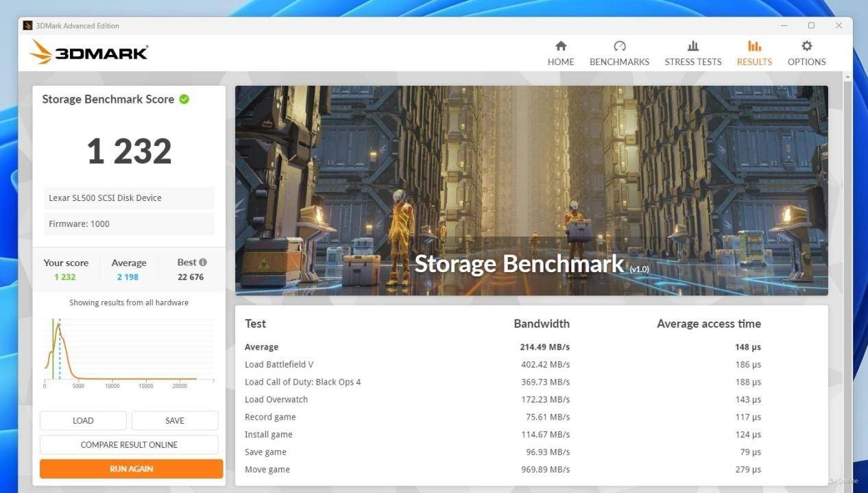The width and height of the screenshot is (868, 493).
Task: Maximize the 3DMark window
Action: coord(811,25)
